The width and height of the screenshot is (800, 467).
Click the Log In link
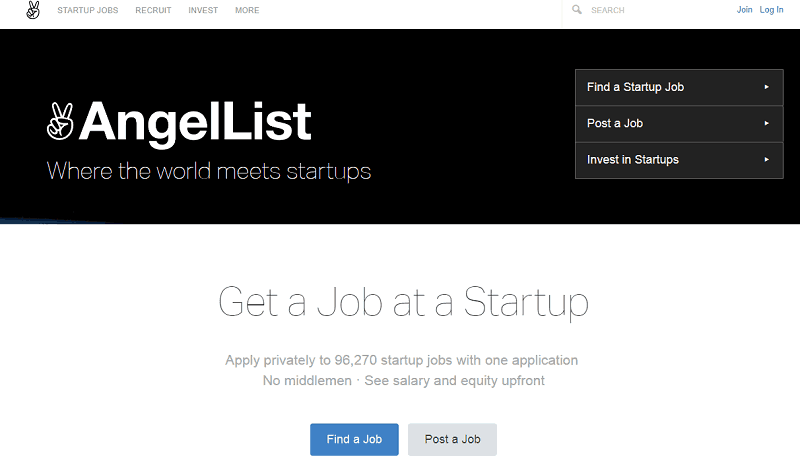[772, 10]
